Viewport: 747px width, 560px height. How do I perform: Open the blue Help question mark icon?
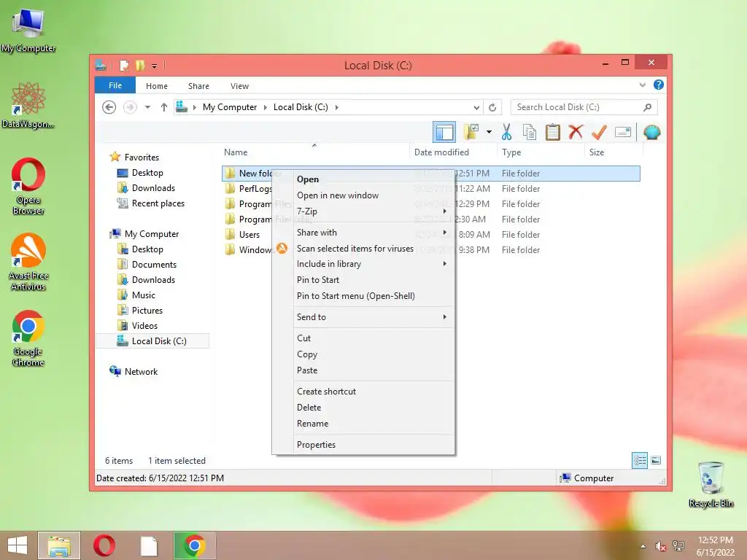pos(659,85)
